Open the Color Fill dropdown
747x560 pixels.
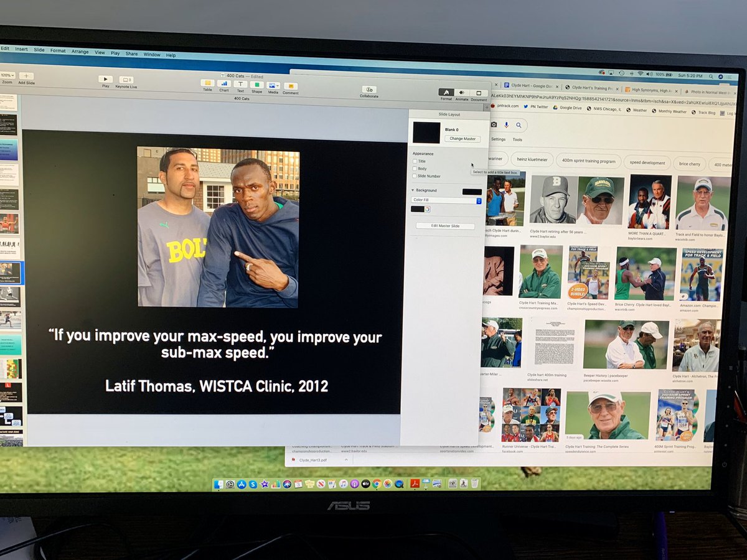click(446, 200)
